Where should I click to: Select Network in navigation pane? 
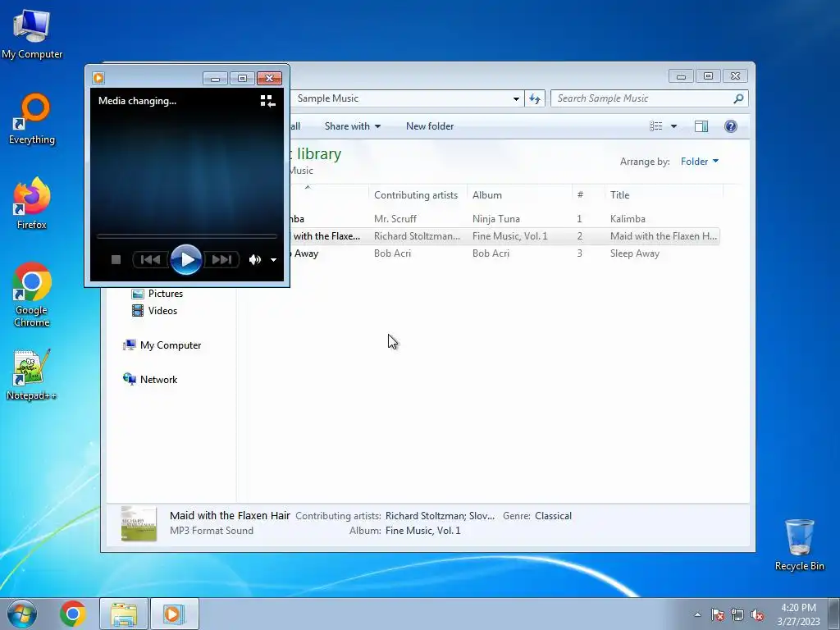(x=150, y=380)
